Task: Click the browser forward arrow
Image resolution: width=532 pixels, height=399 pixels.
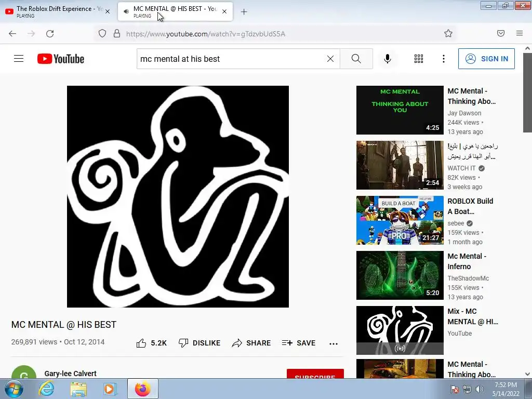Action: click(31, 33)
